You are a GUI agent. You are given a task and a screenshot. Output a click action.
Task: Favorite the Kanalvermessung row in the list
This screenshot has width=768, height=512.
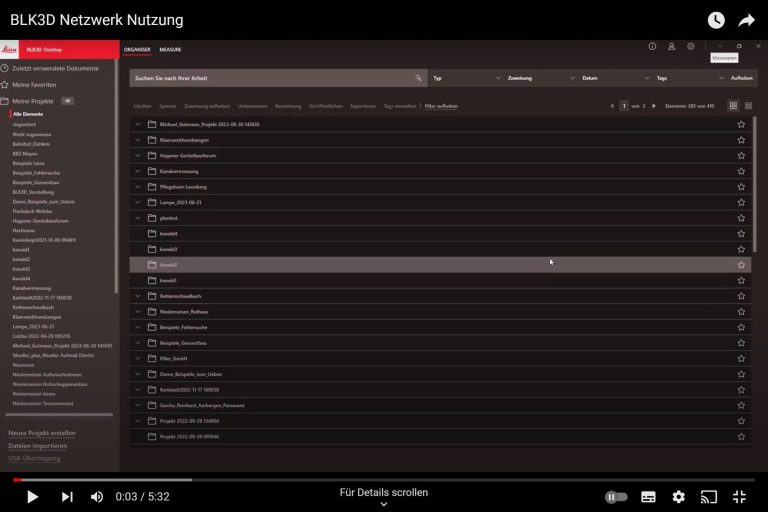(741, 171)
